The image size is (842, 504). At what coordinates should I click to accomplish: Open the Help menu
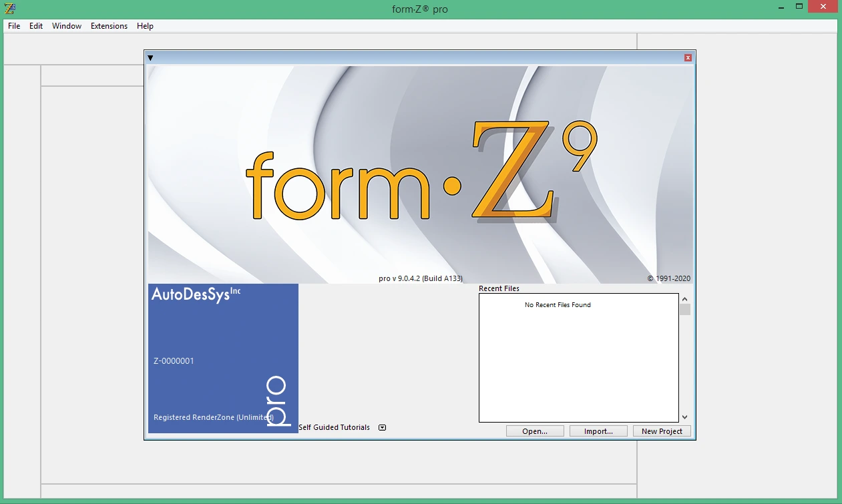(x=145, y=26)
